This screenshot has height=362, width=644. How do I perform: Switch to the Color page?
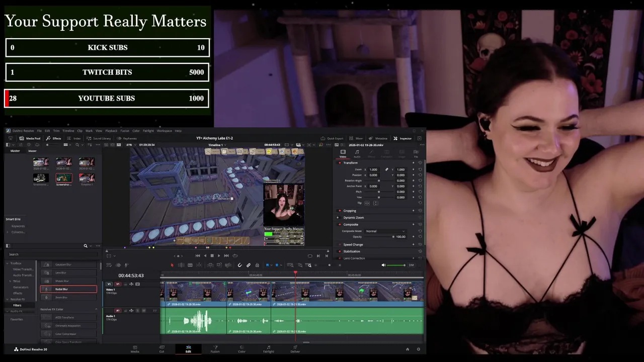(x=242, y=349)
